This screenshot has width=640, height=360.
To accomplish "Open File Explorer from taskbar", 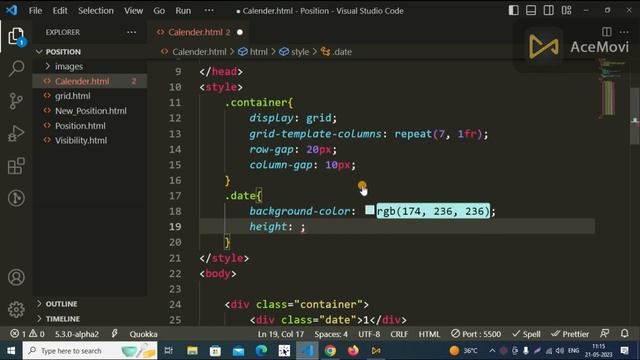I will point(192,351).
